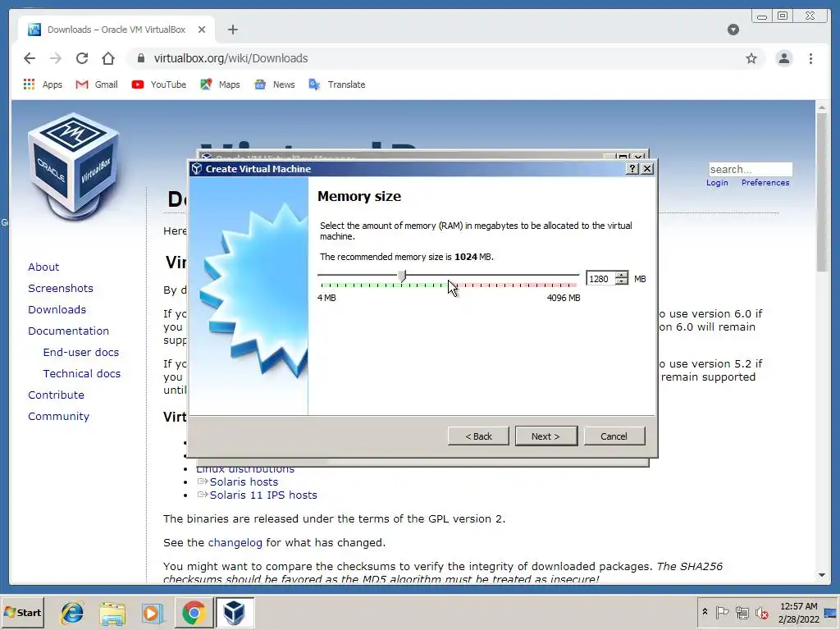This screenshot has width=840, height=630.
Task: Open the Apps bookmark
Action: click(43, 84)
